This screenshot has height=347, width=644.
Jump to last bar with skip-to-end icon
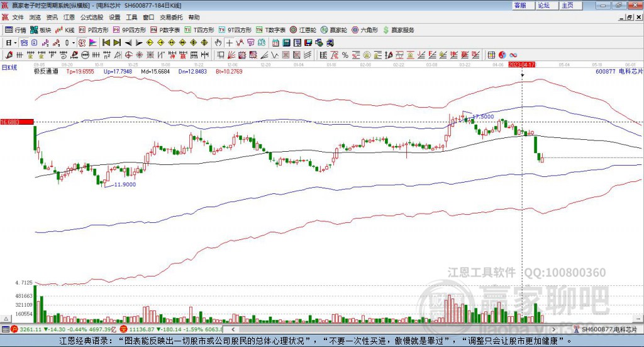(x=117, y=43)
